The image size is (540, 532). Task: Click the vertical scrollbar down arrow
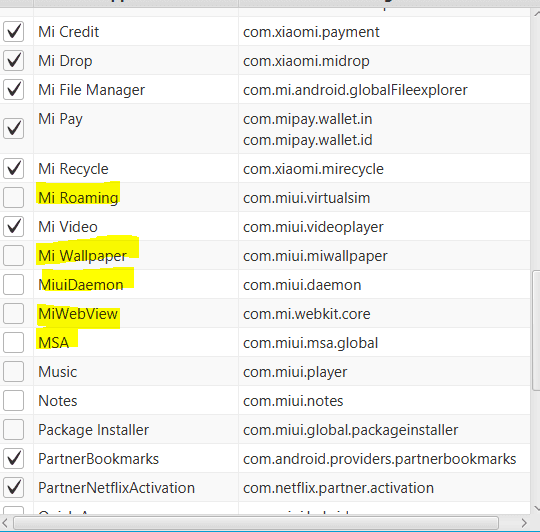[537, 508]
